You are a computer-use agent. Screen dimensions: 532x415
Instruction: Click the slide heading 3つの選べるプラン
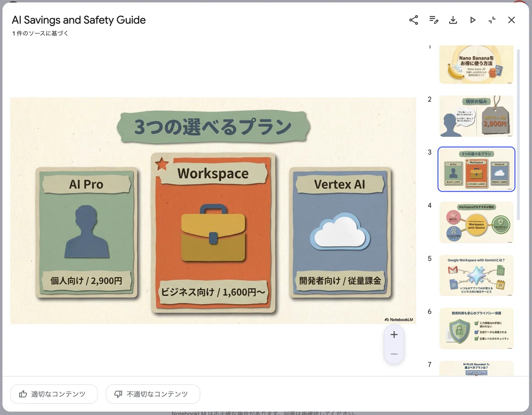point(213,127)
